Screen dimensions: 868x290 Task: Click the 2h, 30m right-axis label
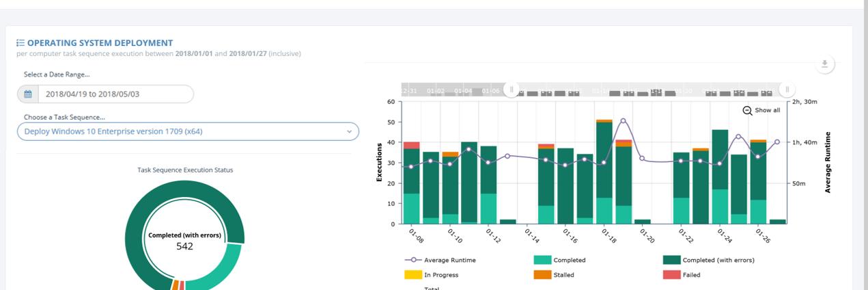[x=804, y=101]
